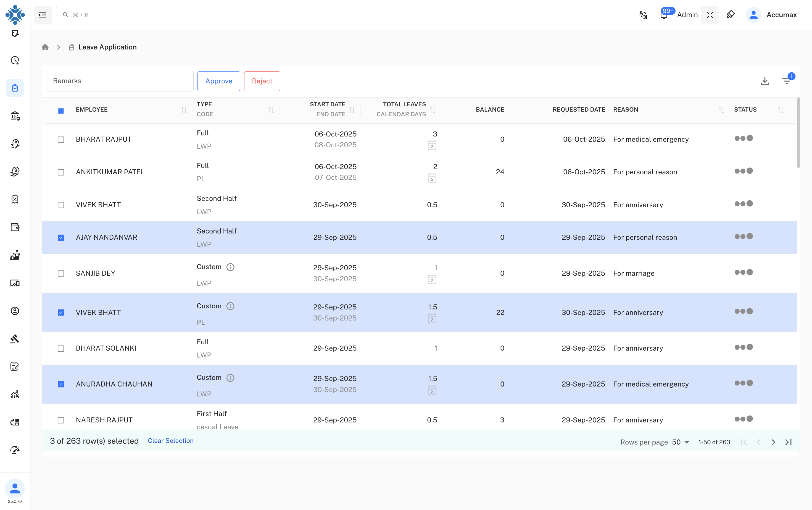
Task: Open the rows per page dropdown
Action: coord(681,442)
